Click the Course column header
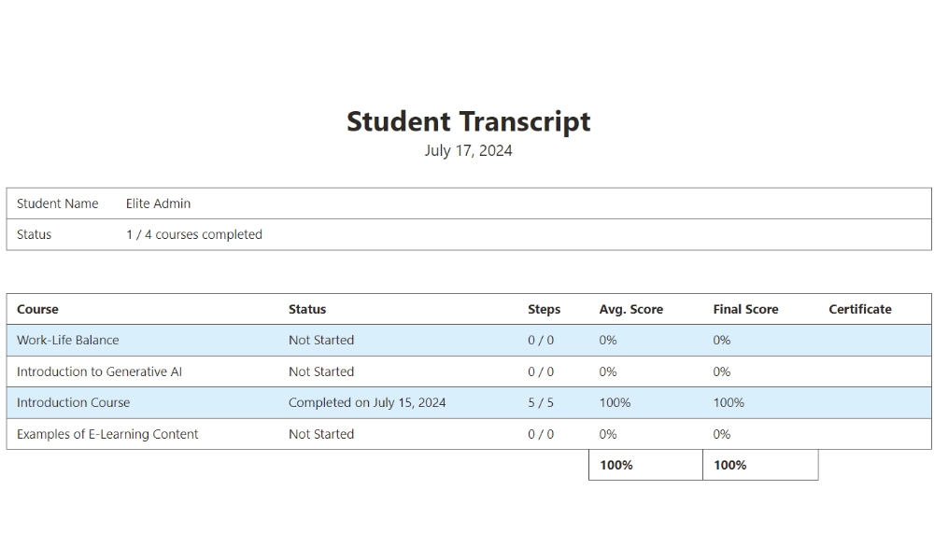This screenshot has width=934, height=560. [37, 309]
